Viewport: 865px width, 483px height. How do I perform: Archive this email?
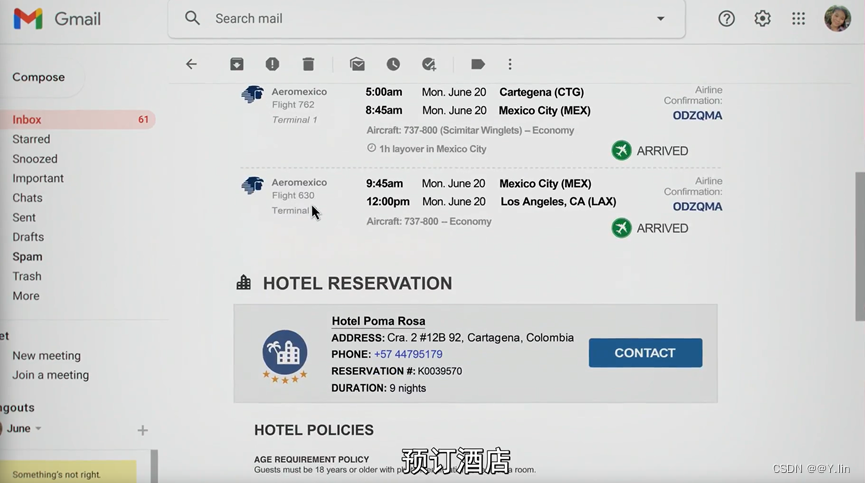tap(237, 65)
